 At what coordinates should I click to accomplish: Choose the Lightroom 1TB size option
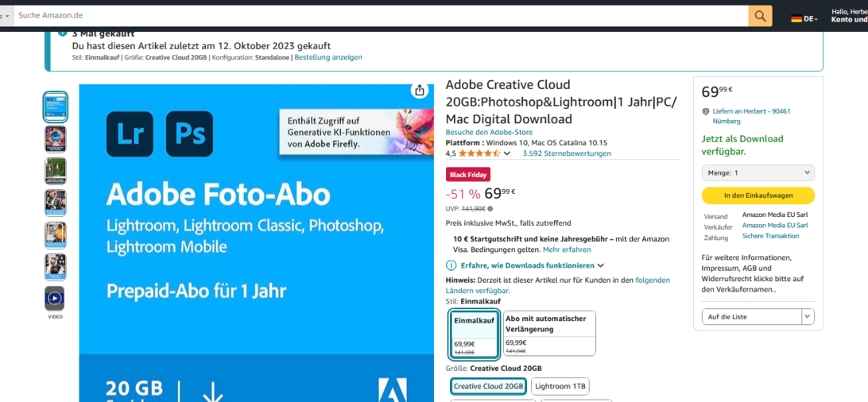tap(560, 386)
